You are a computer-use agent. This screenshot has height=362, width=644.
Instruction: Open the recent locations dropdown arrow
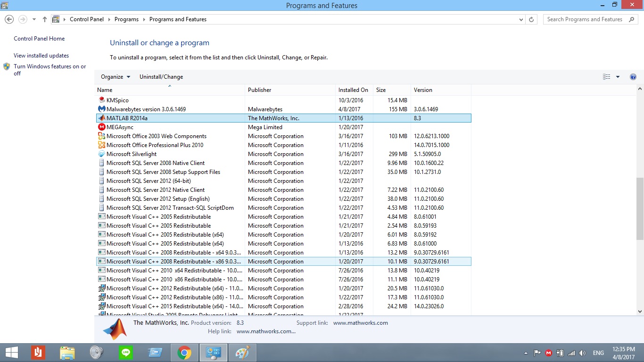click(34, 19)
